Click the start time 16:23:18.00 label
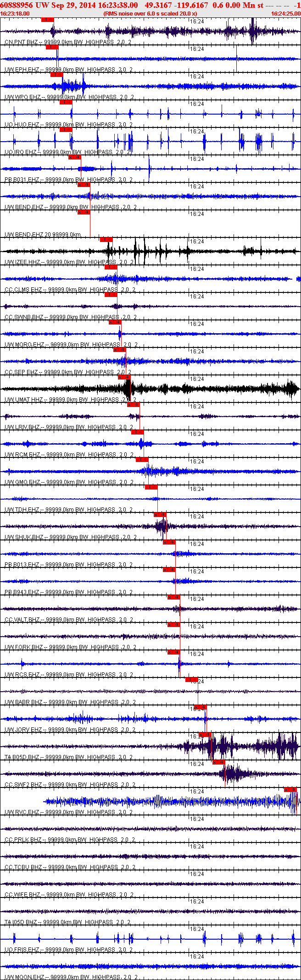Image resolution: width=301 pixels, height=980 pixels. [15, 14]
